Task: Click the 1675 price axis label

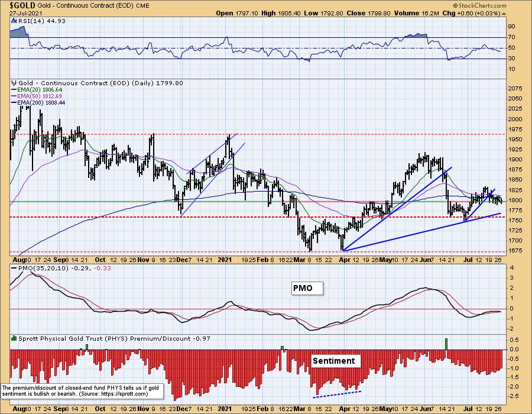Action: tap(515, 250)
